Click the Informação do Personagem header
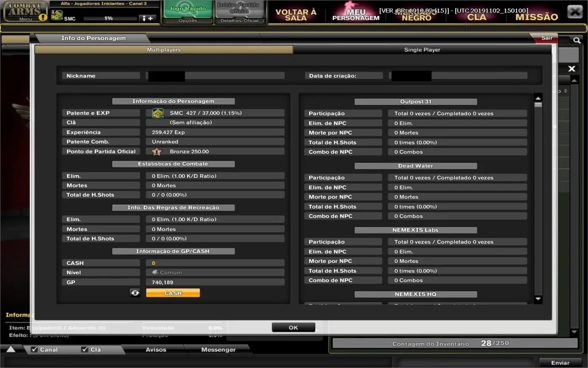 173,101
